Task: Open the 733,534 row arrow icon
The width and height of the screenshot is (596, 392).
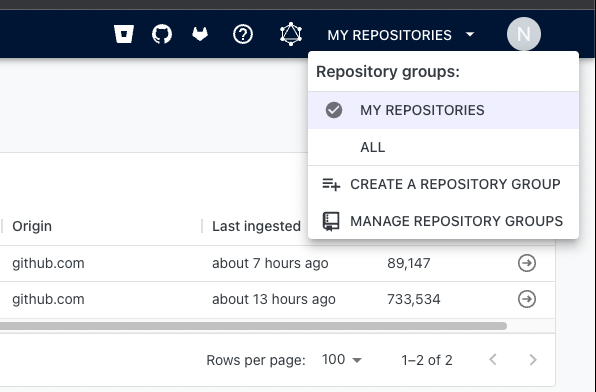Action: click(x=527, y=299)
